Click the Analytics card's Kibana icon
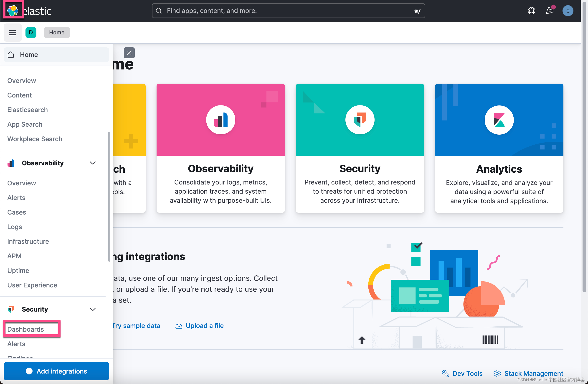588x384 pixels. 499,120
